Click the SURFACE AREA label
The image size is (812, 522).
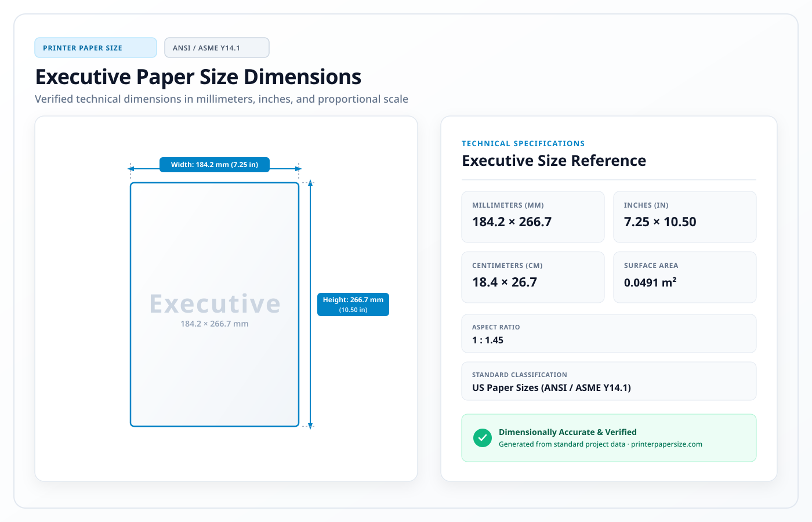[651, 266]
